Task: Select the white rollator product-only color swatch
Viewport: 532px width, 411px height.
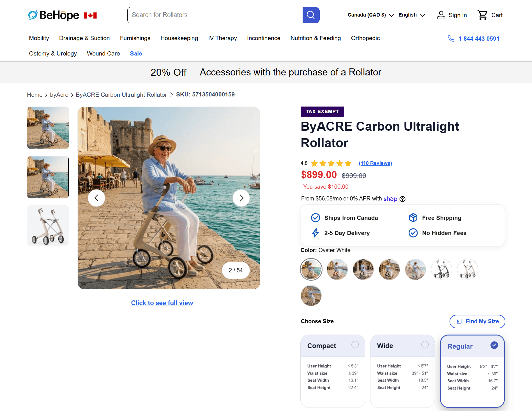Action: 467,269
